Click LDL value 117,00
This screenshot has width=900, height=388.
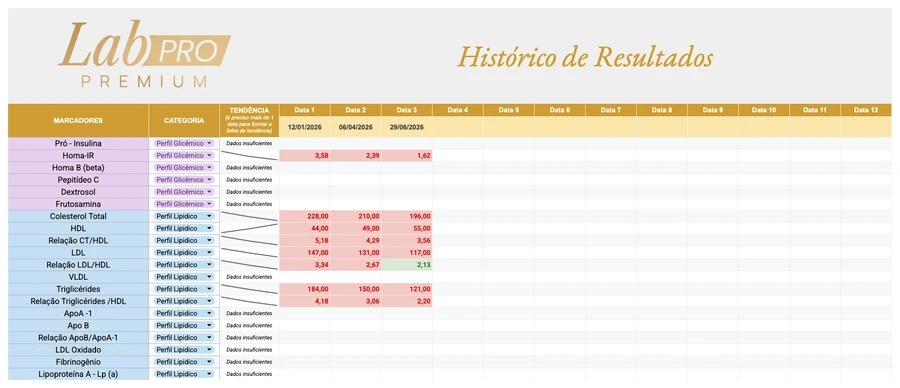point(407,253)
